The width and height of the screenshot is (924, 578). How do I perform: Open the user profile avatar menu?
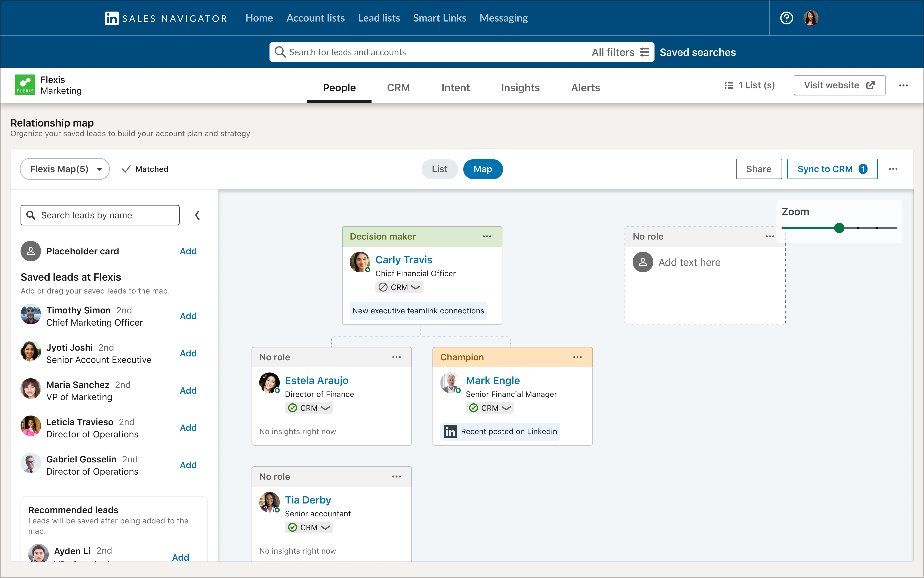811,18
